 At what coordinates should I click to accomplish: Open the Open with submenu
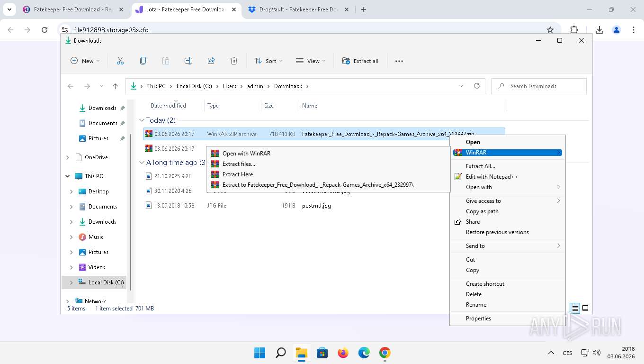[x=508, y=187]
